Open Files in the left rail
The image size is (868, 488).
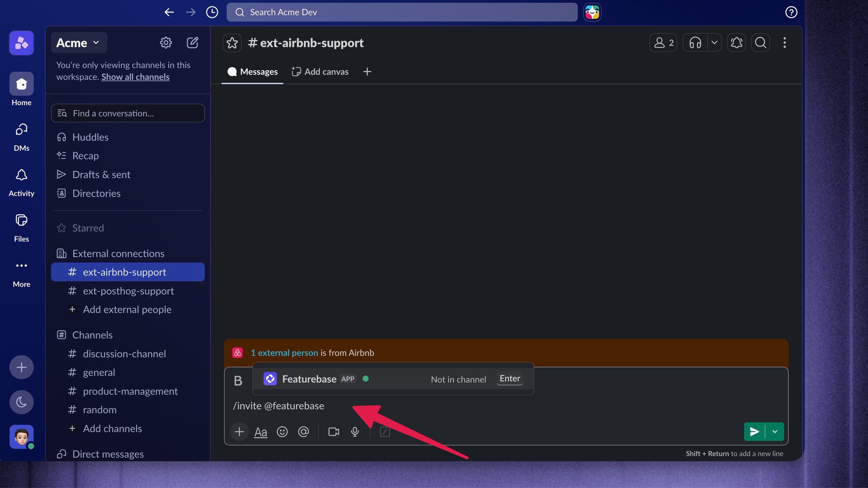(22, 228)
